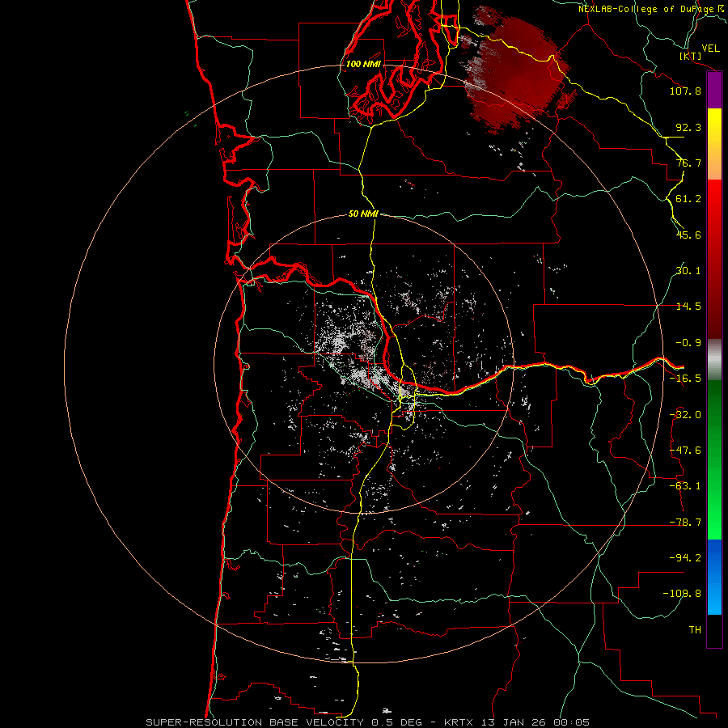Select the -16.5 scale value
The width and height of the screenshot is (728, 728).
click(x=685, y=379)
